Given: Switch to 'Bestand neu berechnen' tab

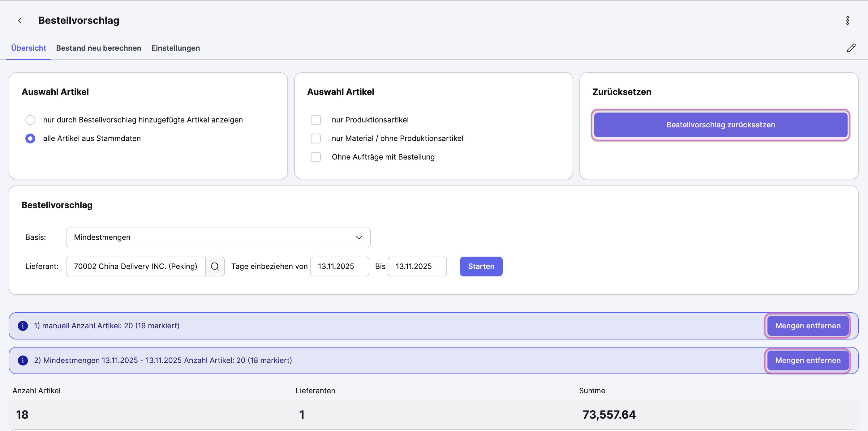Looking at the screenshot, I should click(x=98, y=48).
